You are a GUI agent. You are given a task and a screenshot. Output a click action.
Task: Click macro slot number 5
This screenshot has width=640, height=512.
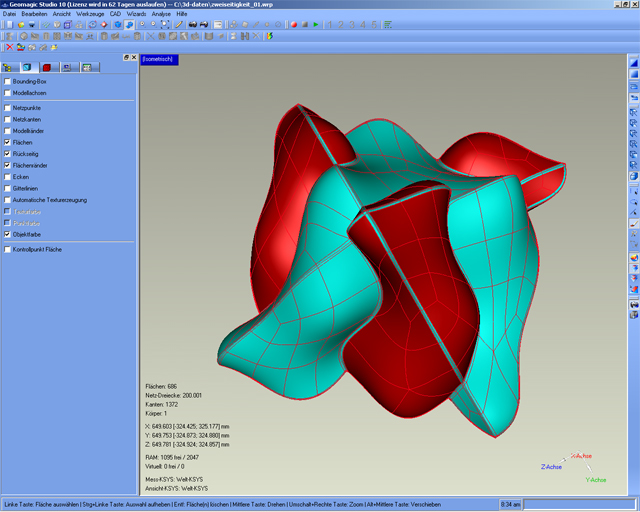coord(374,25)
